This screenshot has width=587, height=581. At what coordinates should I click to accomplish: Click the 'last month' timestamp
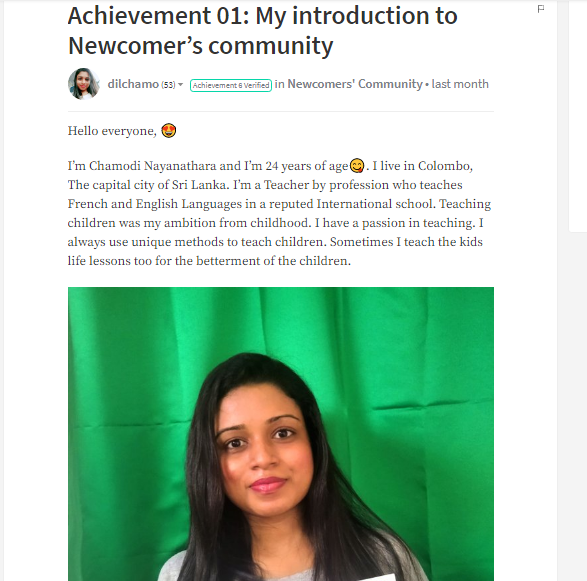point(460,84)
